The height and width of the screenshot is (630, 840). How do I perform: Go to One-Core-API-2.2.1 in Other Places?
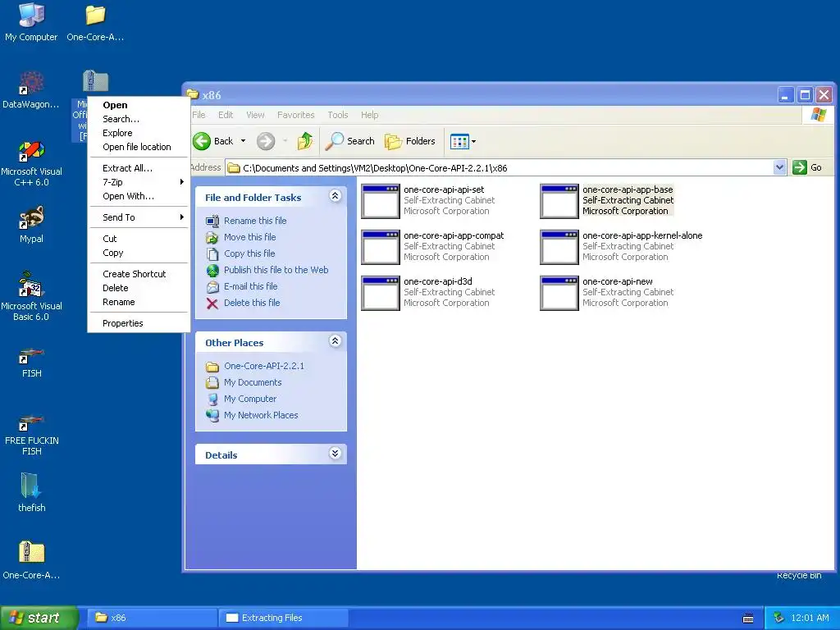[263, 366]
